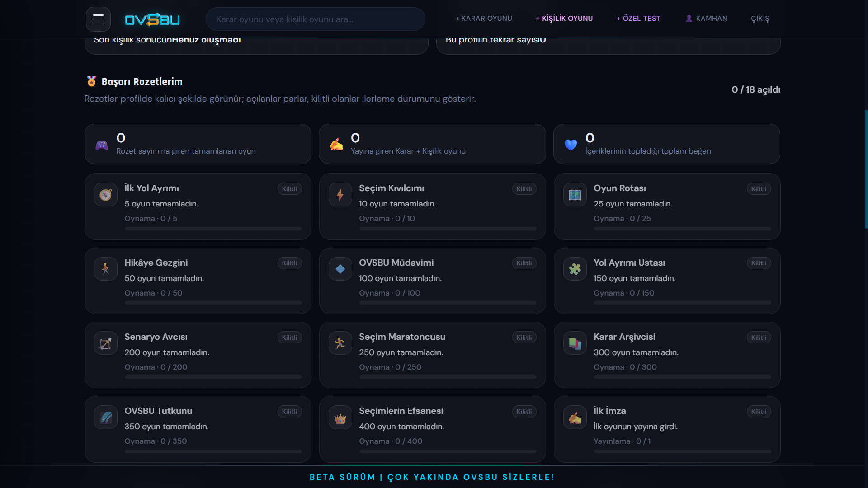Click the writing hand icon for İlk İmza
Viewport: 868px width, 488px height.
(x=575, y=418)
